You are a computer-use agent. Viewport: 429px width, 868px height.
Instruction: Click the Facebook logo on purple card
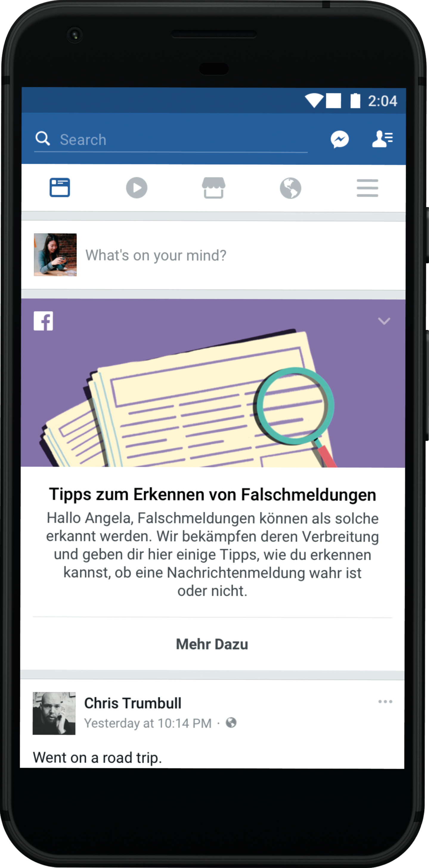coord(43,321)
